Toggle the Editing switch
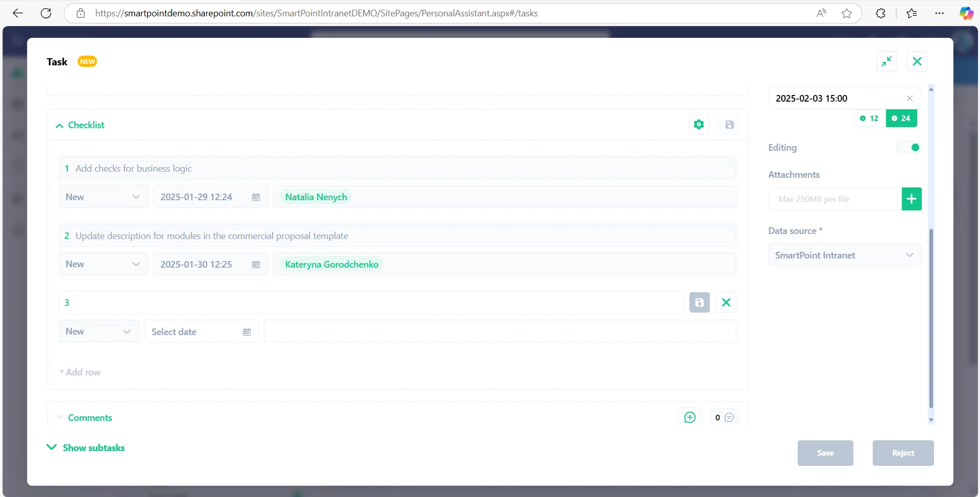The height and width of the screenshot is (497, 980). click(909, 148)
